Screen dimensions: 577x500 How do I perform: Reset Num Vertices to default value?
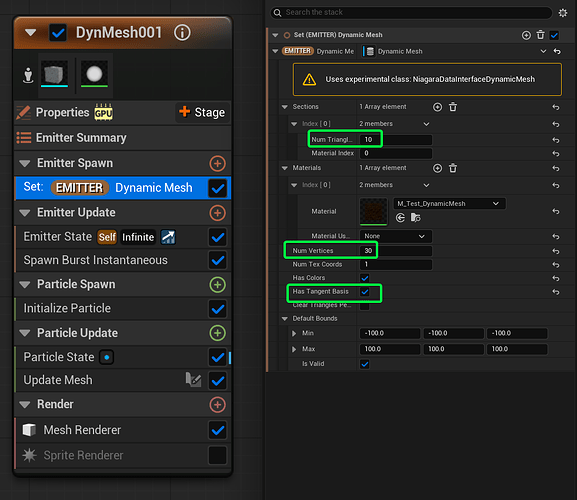tap(556, 251)
